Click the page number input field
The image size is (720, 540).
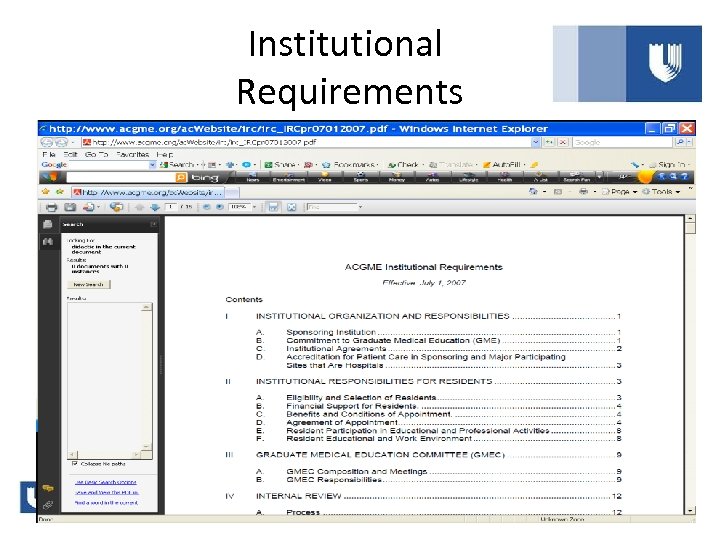click(x=170, y=207)
